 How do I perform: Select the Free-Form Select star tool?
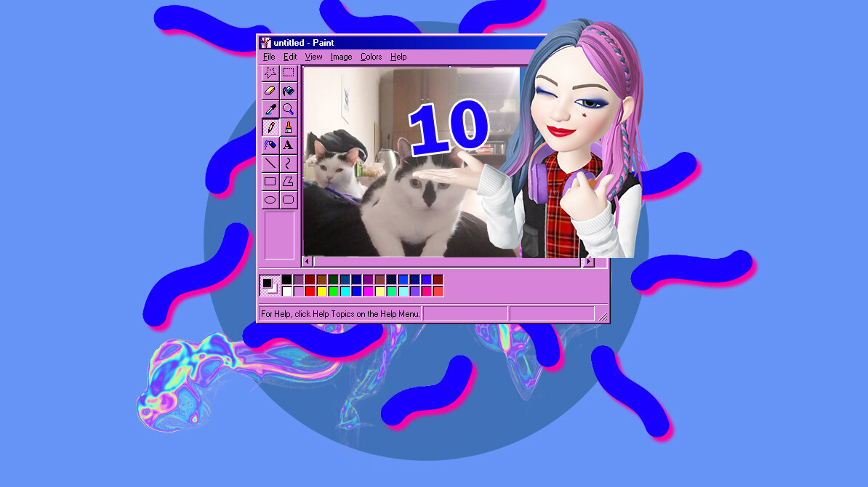point(270,73)
